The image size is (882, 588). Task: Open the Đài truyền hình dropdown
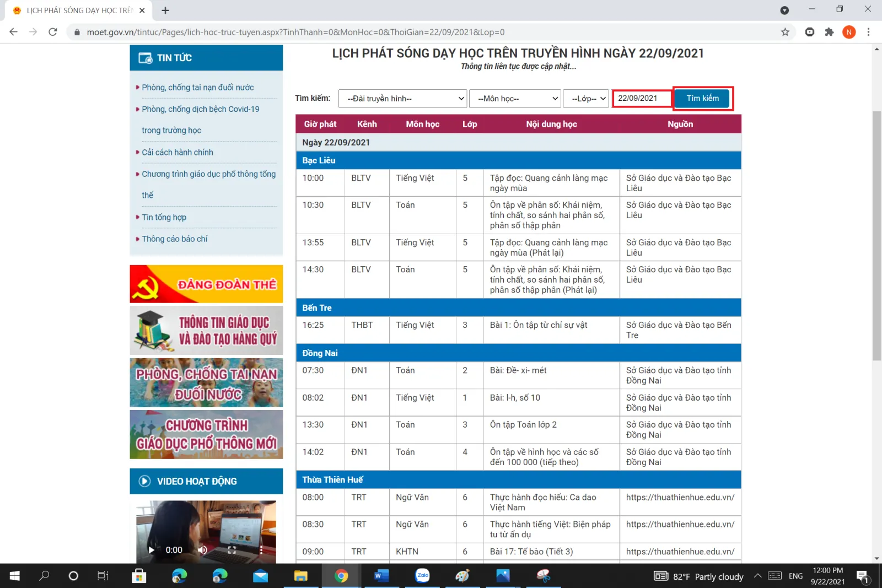pos(402,99)
